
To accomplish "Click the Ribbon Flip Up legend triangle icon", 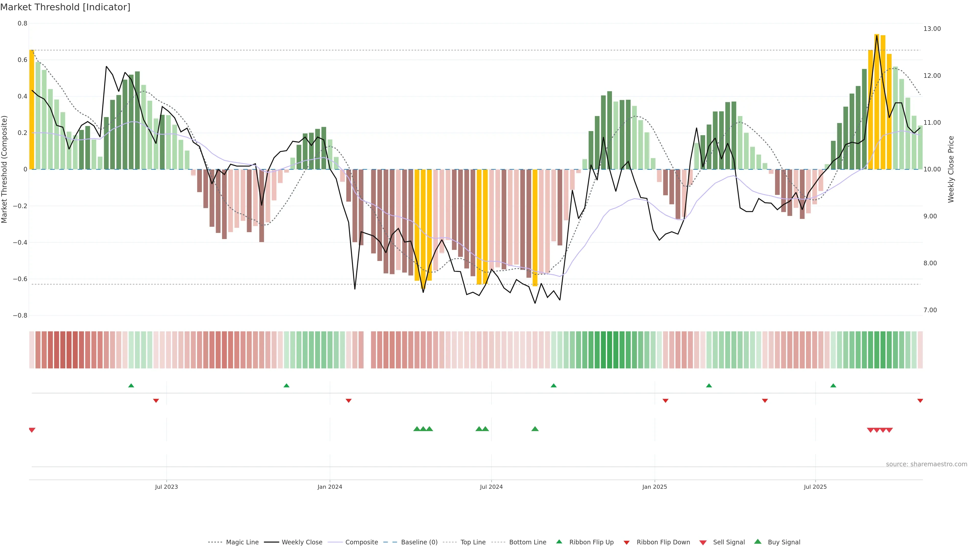I will pyautogui.click(x=559, y=542).
